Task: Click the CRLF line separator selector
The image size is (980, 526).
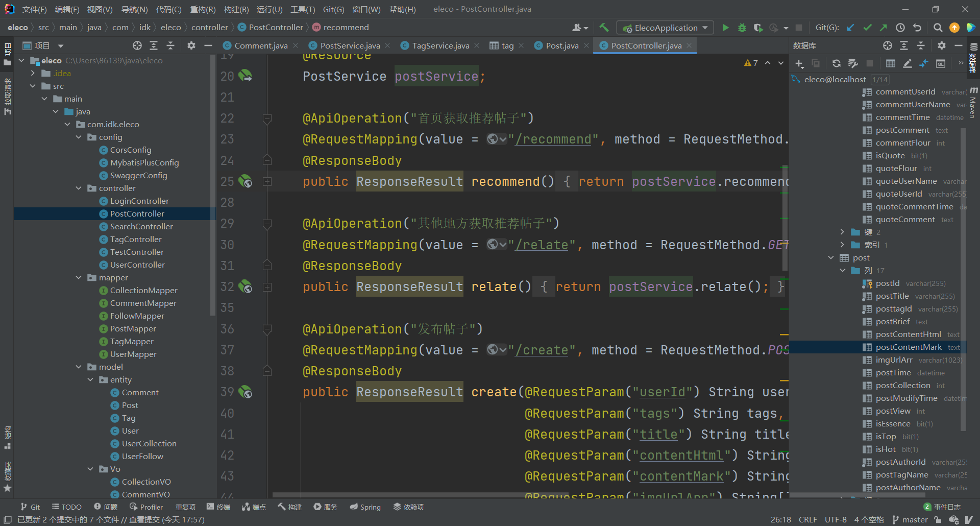Action: [807, 519]
